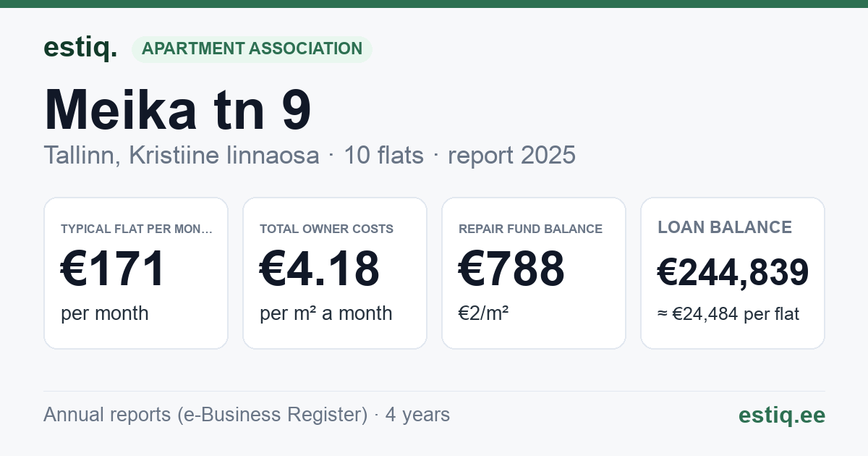Image resolution: width=868 pixels, height=456 pixels.
Task: Click the €244,839 value
Action: [x=733, y=272]
